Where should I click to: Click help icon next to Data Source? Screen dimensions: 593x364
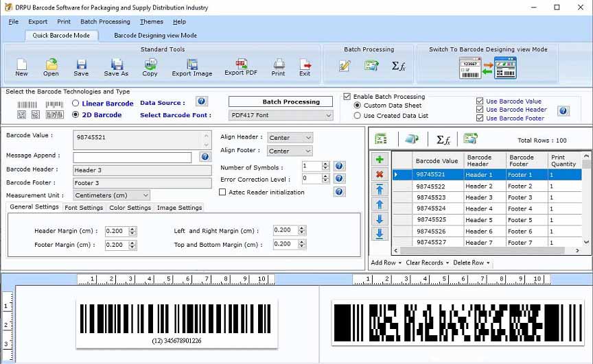pos(202,101)
